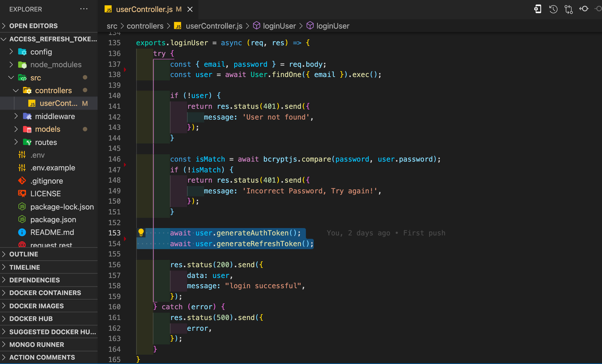
Task: Click the red marker near line 154
Action: [125, 239]
